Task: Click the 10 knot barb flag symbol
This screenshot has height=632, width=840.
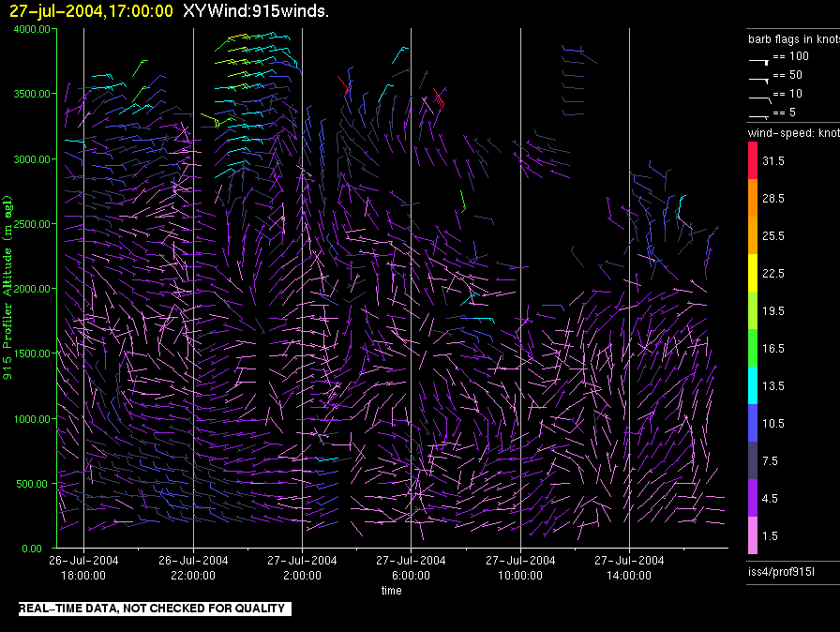Action: click(760, 99)
